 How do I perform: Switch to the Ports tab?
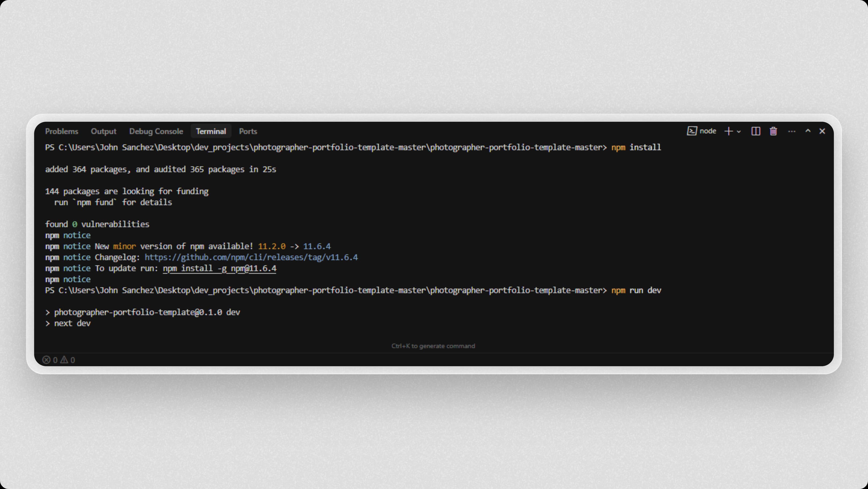point(248,131)
